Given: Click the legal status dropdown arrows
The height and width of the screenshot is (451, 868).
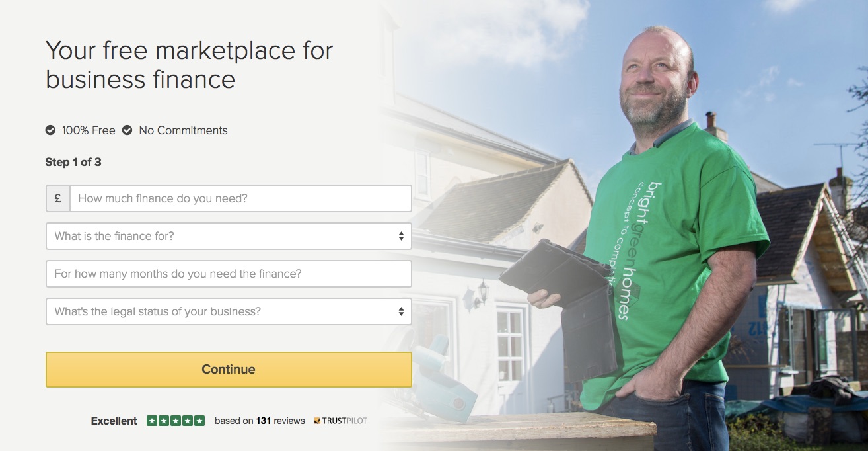Looking at the screenshot, I should point(401,311).
